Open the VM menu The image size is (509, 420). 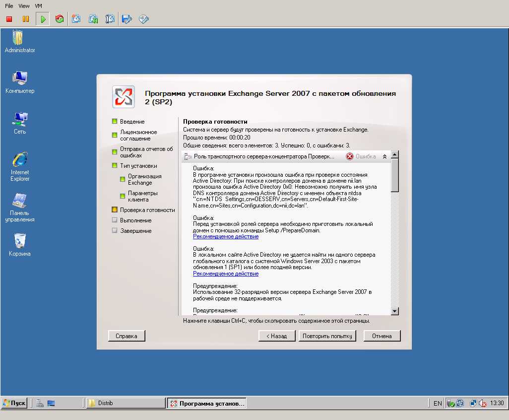pos(38,6)
